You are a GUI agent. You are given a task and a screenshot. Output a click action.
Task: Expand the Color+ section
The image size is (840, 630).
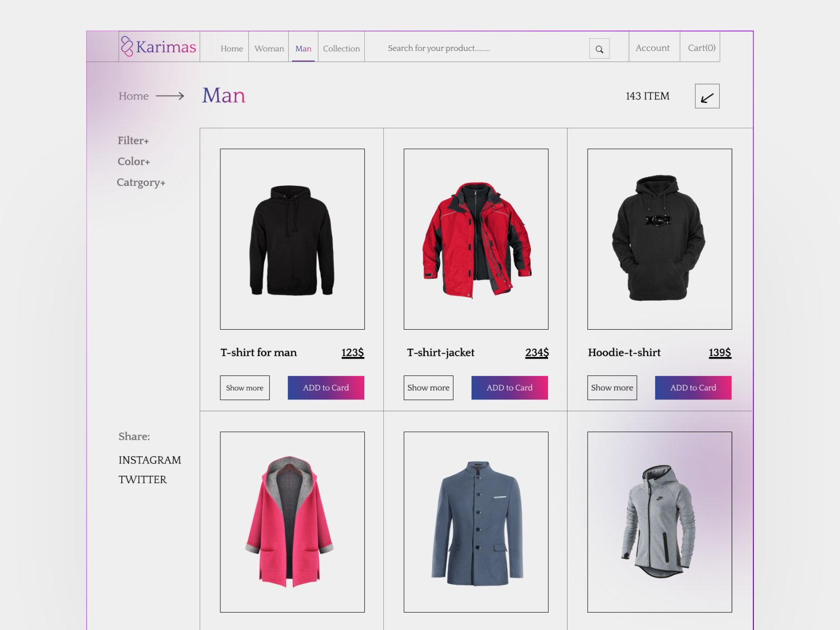[x=134, y=161]
